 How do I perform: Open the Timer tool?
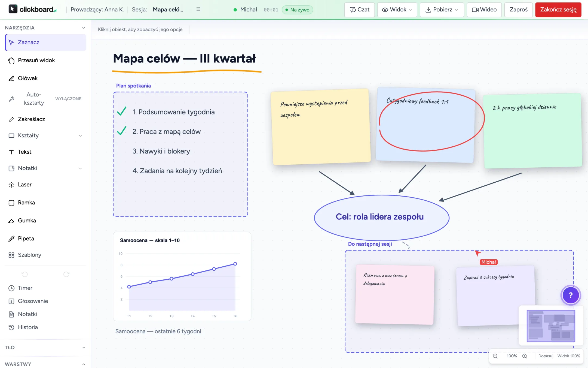[45, 288]
